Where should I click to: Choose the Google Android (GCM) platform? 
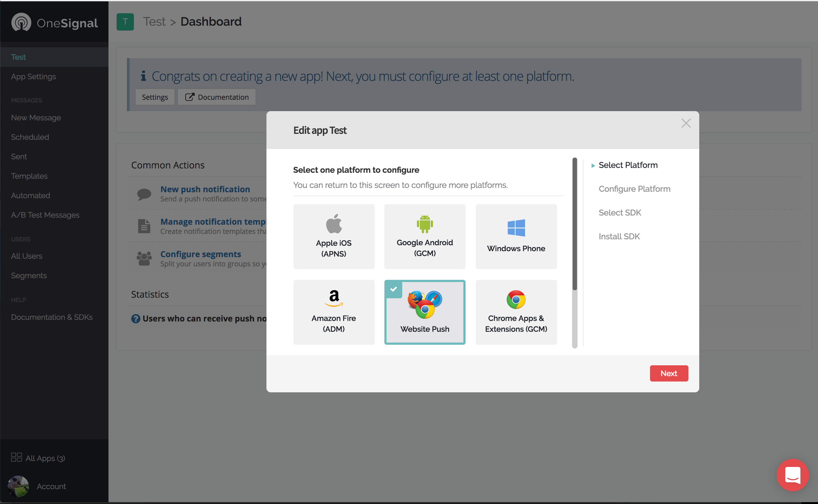[424, 236]
